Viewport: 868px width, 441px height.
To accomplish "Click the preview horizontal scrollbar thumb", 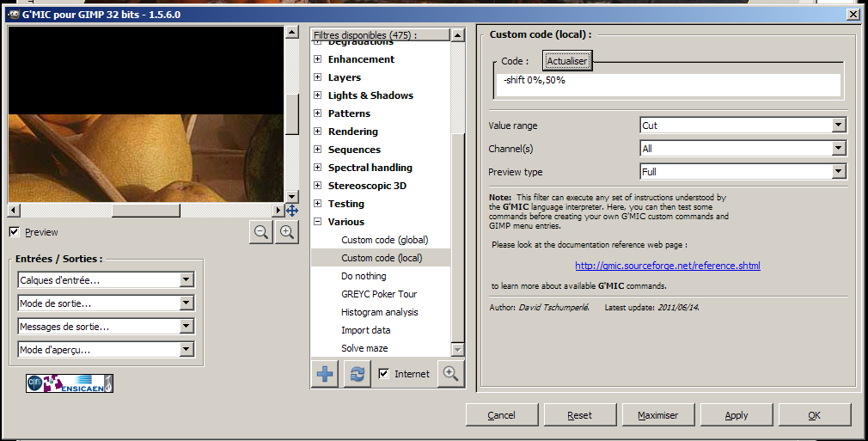I will point(145,211).
